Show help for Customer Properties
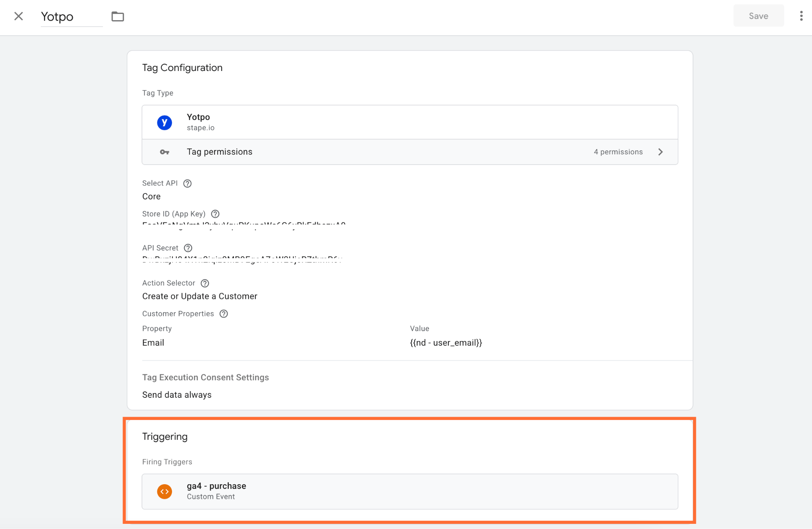 pyautogui.click(x=224, y=314)
